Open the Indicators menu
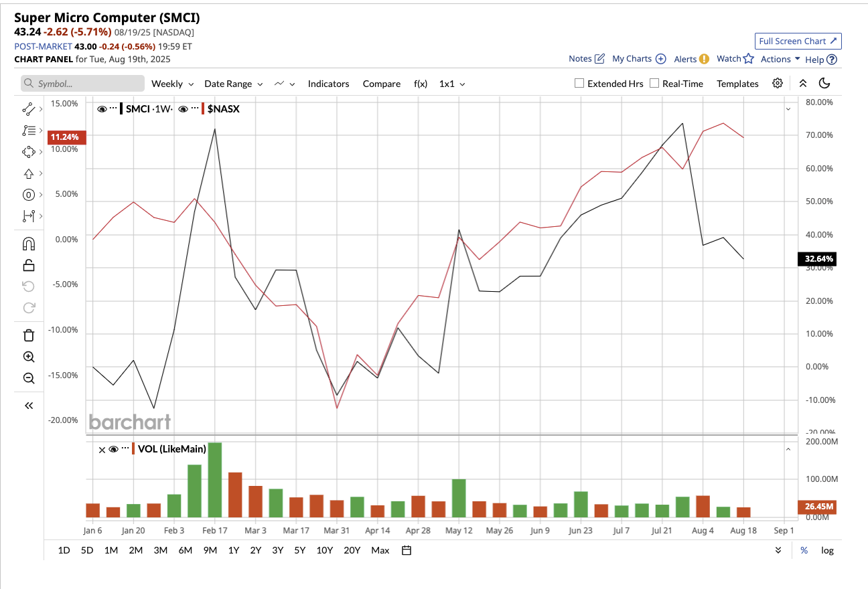868x589 pixels. coord(328,84)
